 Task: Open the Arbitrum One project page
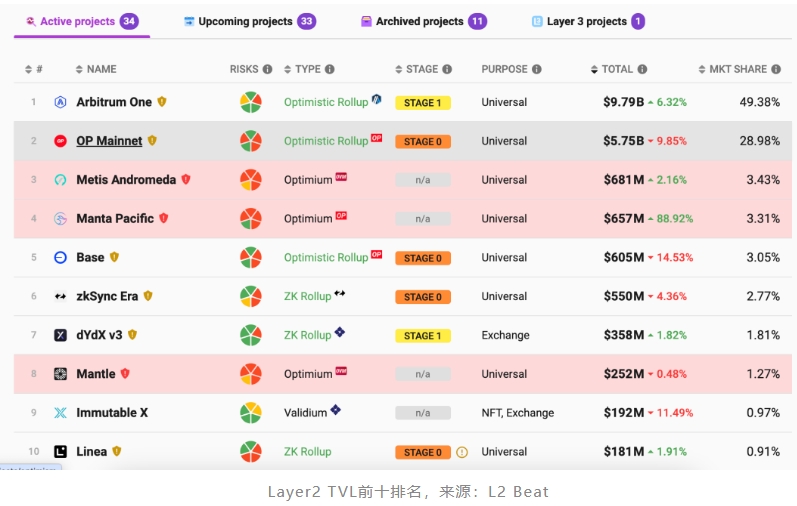(x=114, y=102)
